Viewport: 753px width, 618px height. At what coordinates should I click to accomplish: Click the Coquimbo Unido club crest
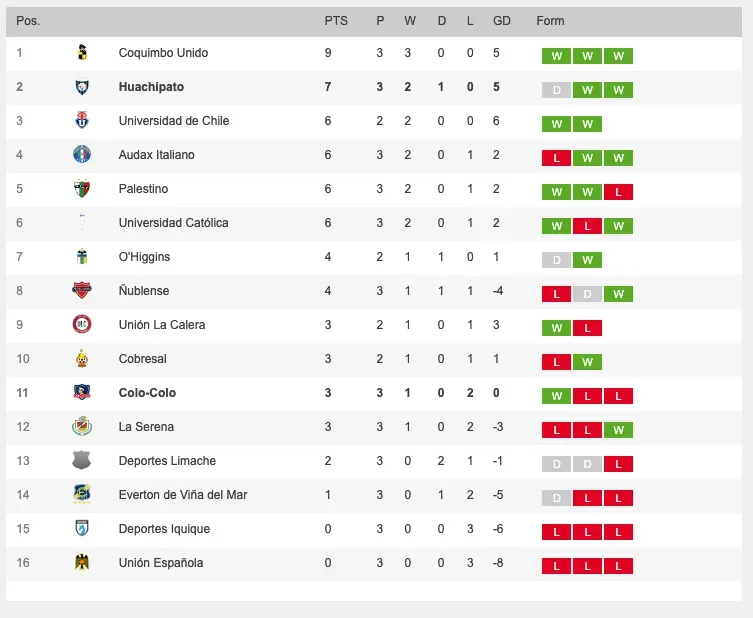pos(83,53)
